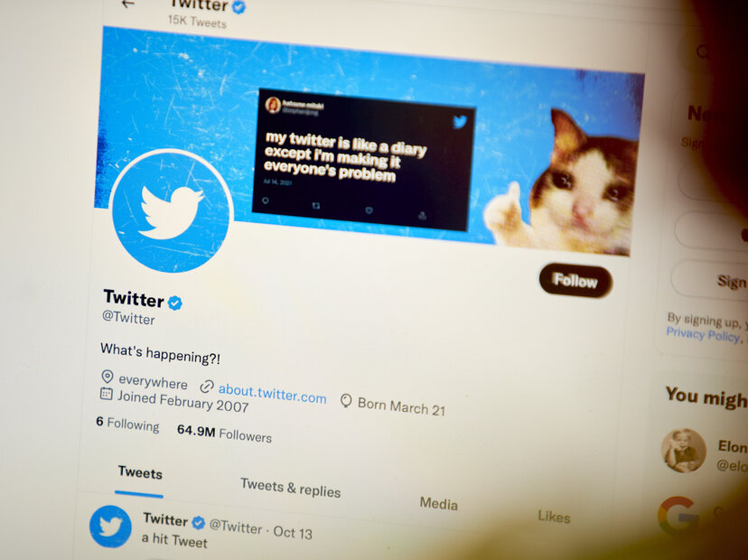Click the verified badge next to Twitter name
Screen dimensions: 748x560
(175, 303)
